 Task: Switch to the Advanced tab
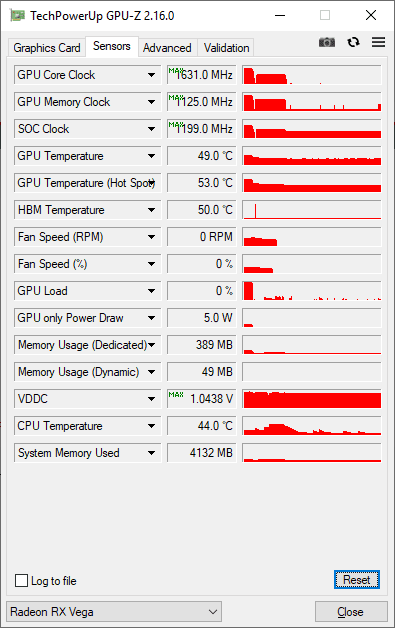[x=167, y=48]
